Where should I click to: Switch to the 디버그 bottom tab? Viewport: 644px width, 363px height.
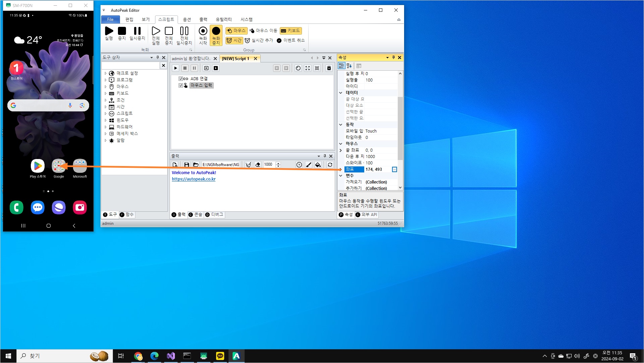(214, 215)
